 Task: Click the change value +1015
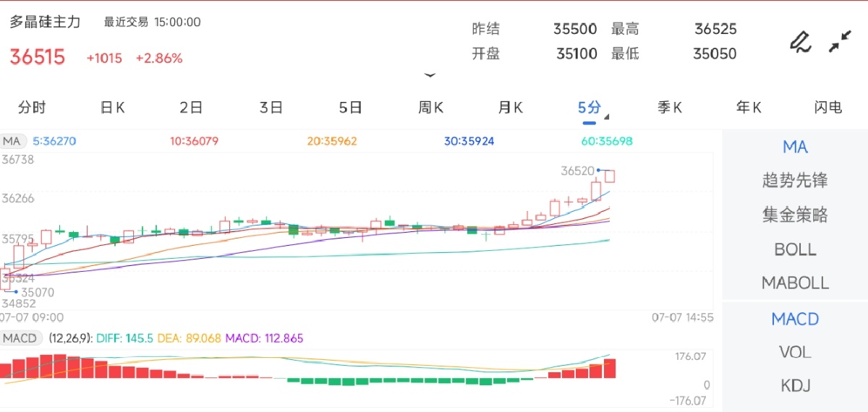[x=104, y=59]
